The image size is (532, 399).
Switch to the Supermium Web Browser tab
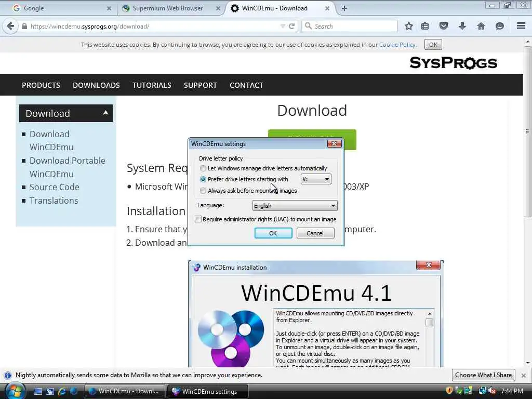click(168, 8)
